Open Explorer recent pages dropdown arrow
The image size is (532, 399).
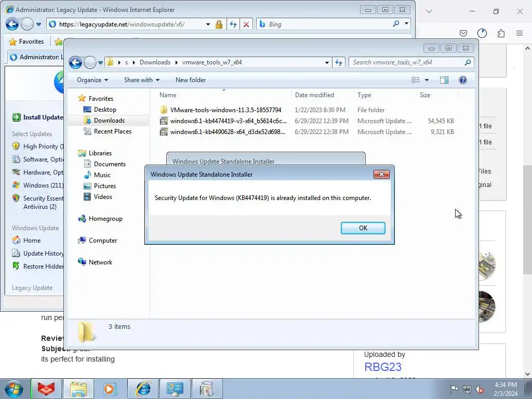coord(100,62)
